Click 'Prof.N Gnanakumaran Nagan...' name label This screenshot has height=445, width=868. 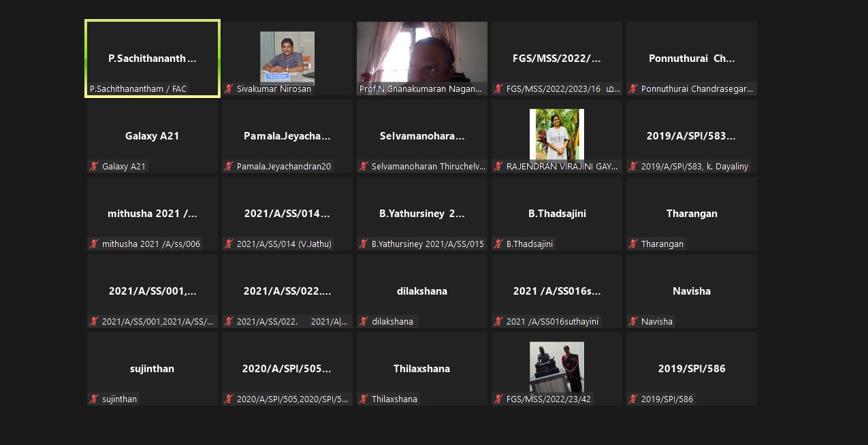(x=421, y=89)
